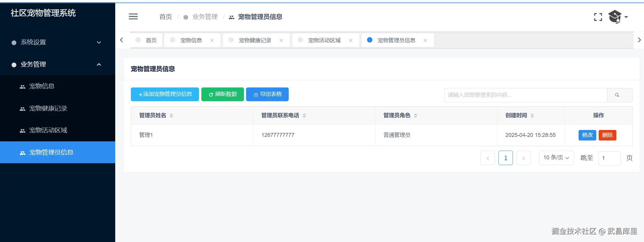644x242 pixels.
Task: Sort by 创建时间 column sort icon
Action: pos(532,116)
